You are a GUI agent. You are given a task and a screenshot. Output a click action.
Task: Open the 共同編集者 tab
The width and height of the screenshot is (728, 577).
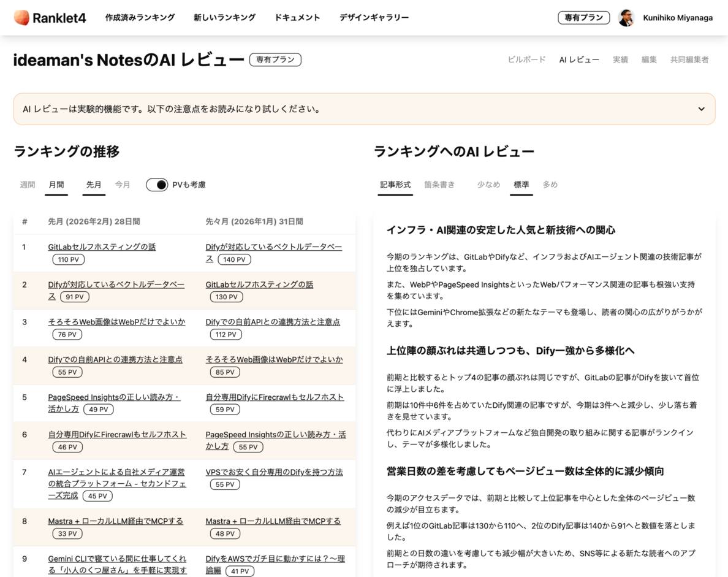689,59
